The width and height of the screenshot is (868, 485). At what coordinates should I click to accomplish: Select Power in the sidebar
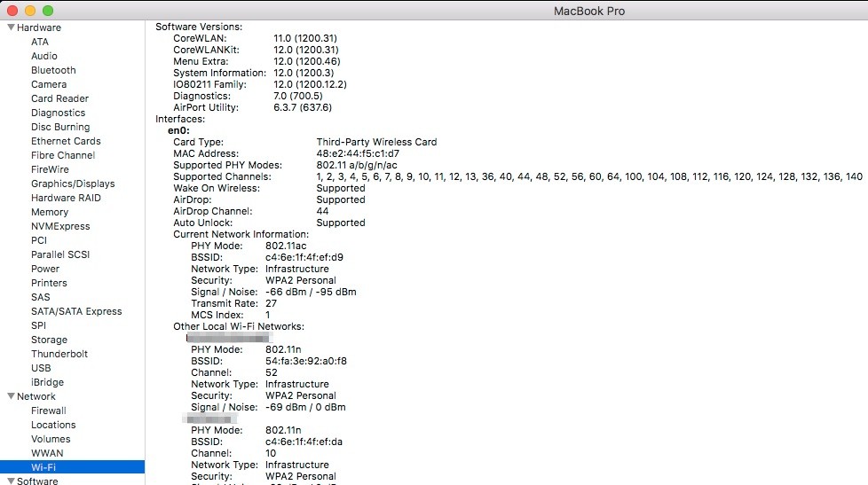point(45,269)
